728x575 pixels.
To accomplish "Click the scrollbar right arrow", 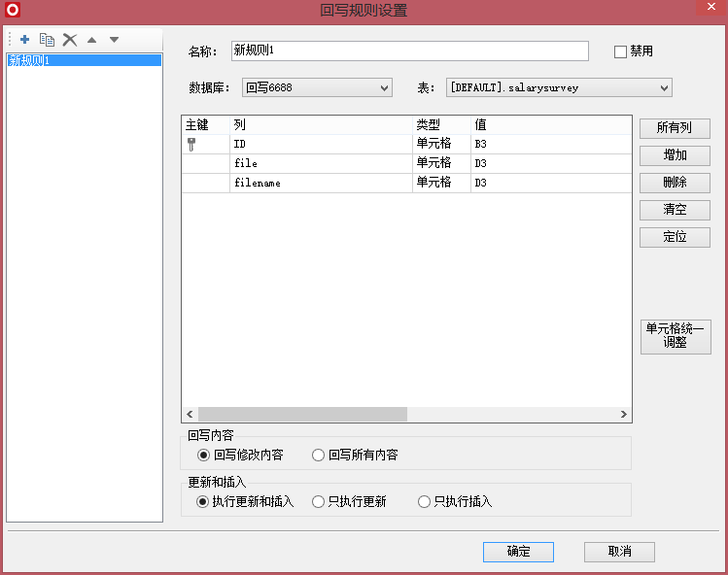I will pyautogui.click(x=624, y=415).
